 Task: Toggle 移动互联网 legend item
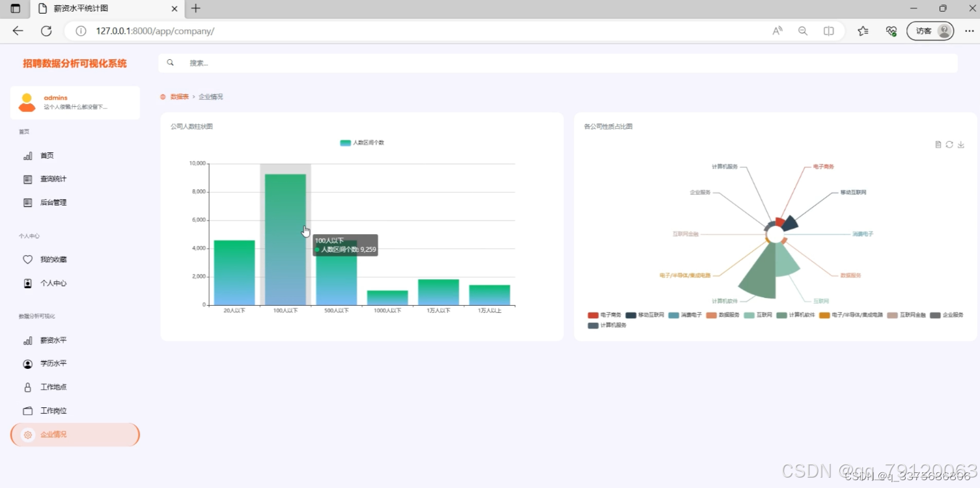coord(645,315)
